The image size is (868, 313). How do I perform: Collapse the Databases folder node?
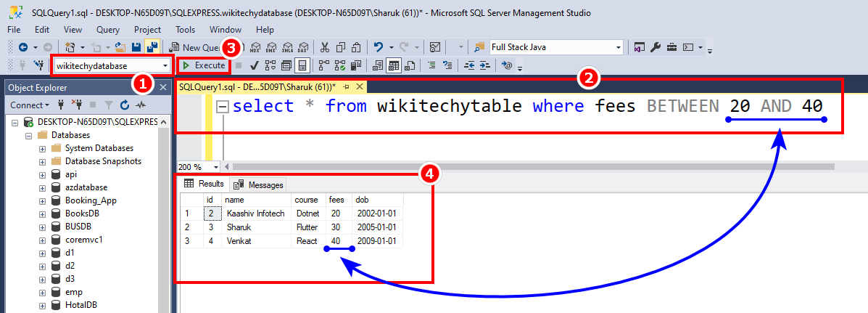pyautogui.click(x=29, y=135)
